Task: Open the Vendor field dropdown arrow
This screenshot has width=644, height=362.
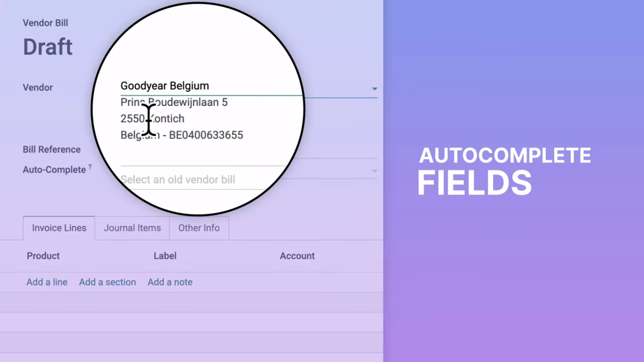Action: tap(374, 89)
